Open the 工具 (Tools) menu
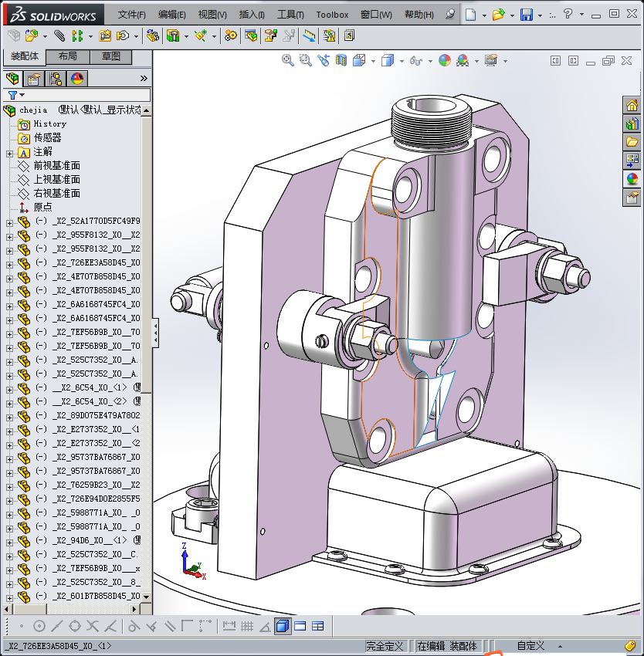Image resolution: width=644 pixels, height=656 pixels. [x=291, y=15]
